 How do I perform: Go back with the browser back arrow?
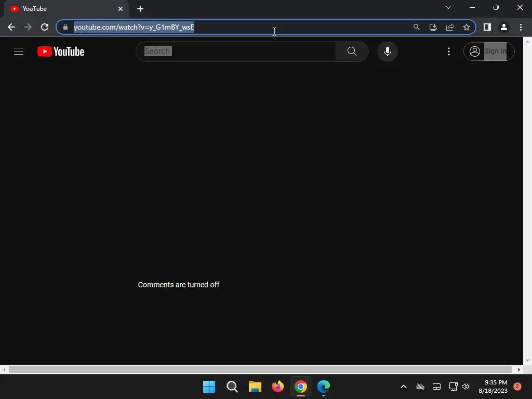(x=11, y=27)
